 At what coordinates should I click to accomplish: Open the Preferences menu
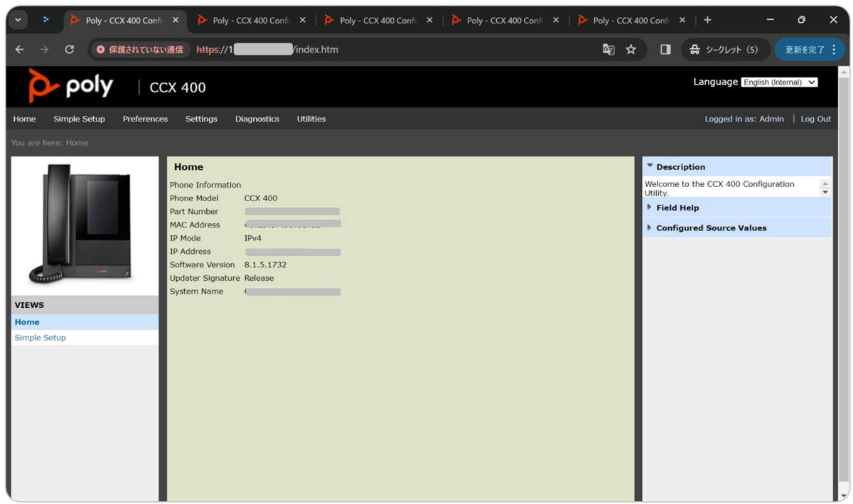(x=145, y=119)
